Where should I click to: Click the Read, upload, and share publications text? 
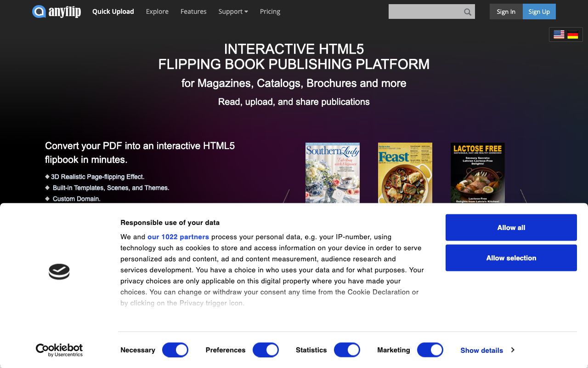[x=294, y=102]
